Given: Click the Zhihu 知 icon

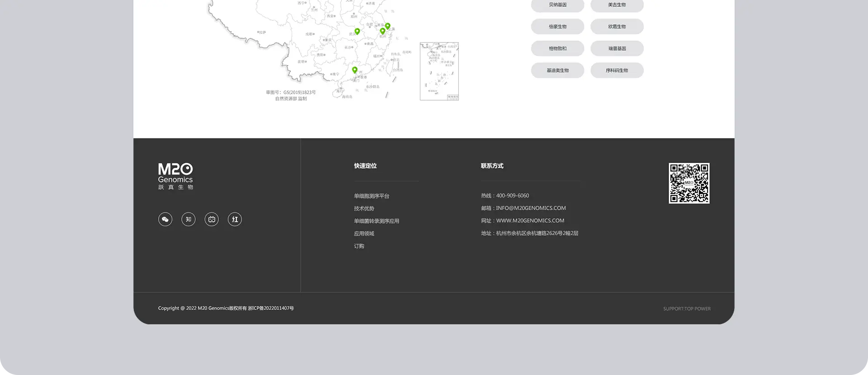Looking at the screenshot, I should click(189, 220).
